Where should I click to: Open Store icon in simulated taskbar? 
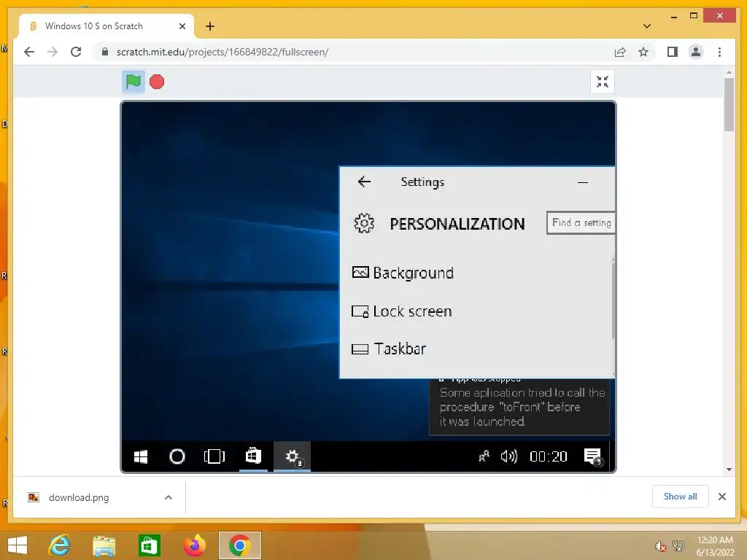[253, 456]
